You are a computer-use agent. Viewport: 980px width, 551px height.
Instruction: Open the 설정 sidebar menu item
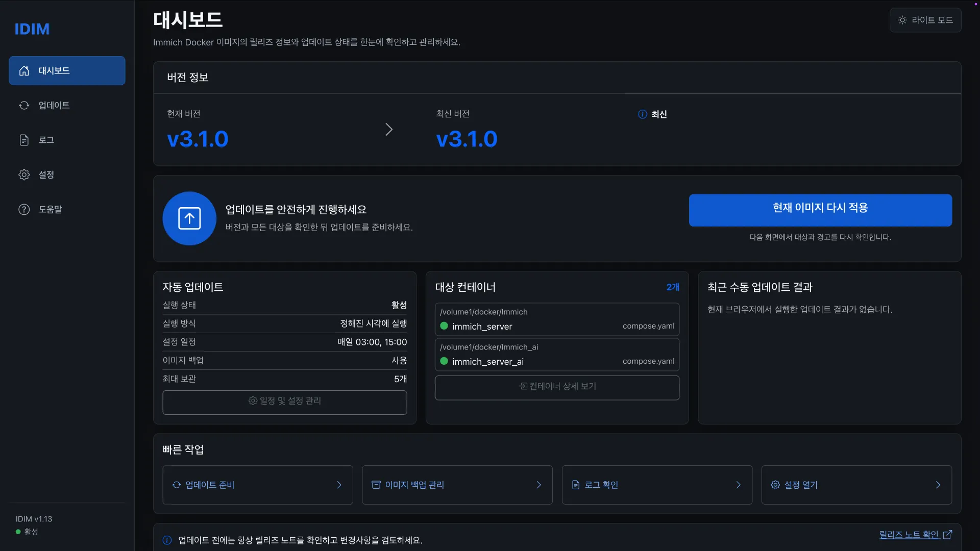67,174
